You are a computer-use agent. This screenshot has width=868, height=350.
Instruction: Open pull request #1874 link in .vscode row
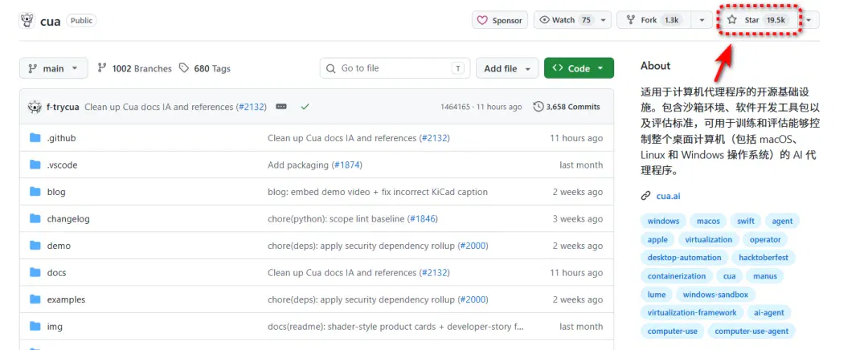click(346, 165)
